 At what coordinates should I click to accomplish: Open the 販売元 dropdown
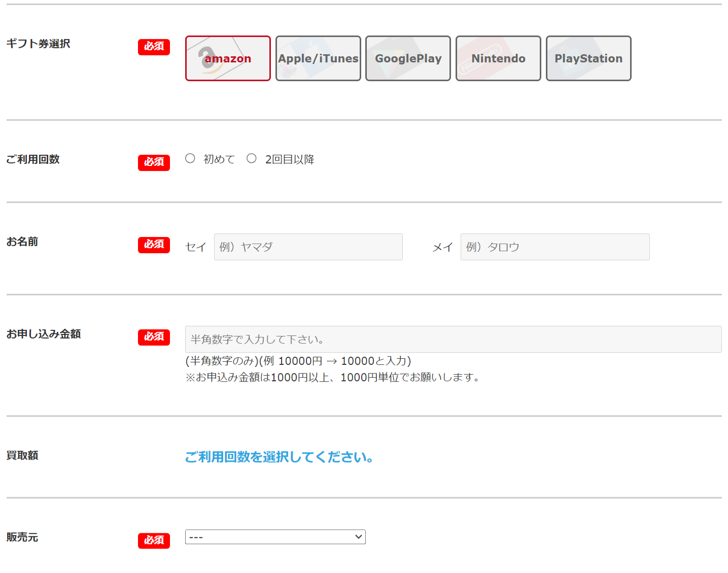point(275,537)
